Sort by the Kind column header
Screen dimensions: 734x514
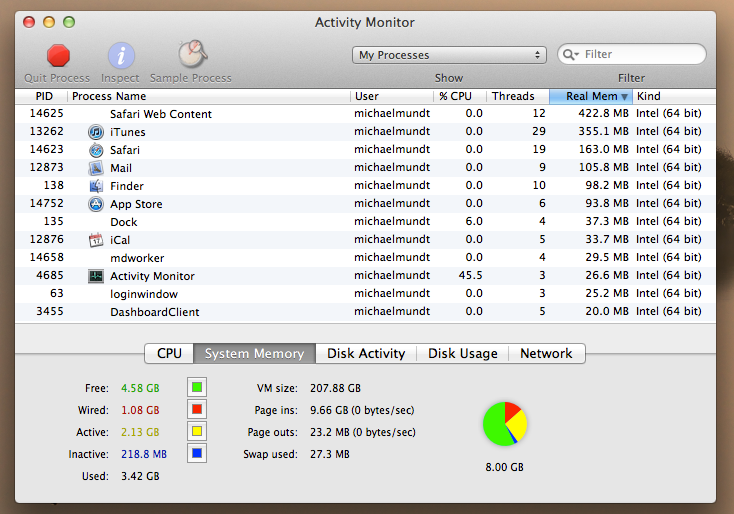[x=674, y=96]
